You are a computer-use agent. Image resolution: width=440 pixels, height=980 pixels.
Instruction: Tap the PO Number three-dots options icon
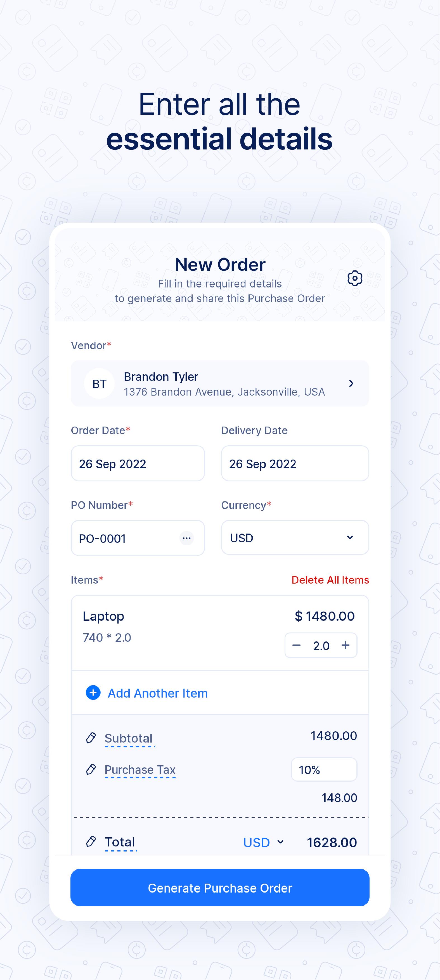[186, 538]
